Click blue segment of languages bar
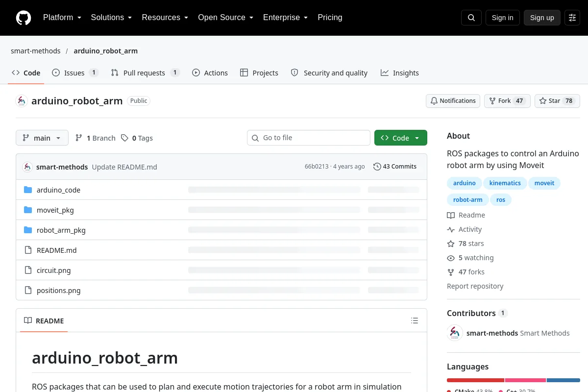The image size is (588, 392). [x=563, y=380]
